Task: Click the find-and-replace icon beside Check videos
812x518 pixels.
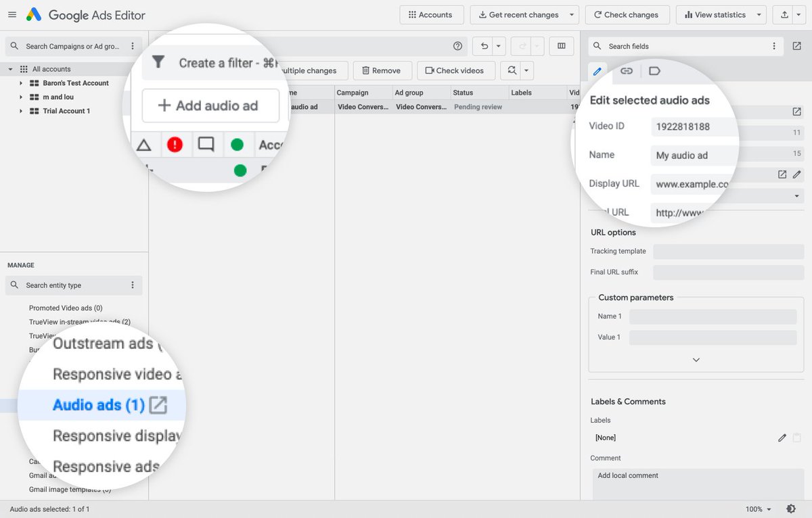Action: (x=513, y=70)
